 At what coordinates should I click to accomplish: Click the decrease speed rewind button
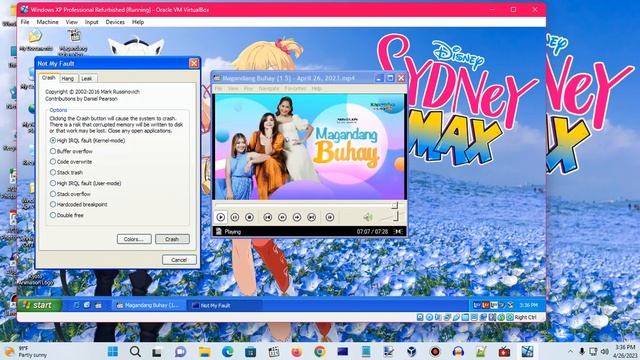point(282,217)
